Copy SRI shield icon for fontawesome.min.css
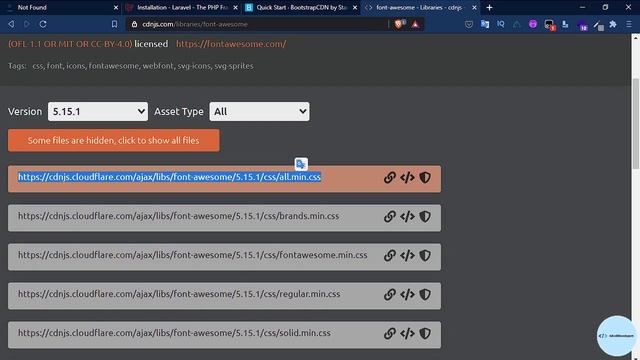The image size is (640, 360). click(425, 256)
